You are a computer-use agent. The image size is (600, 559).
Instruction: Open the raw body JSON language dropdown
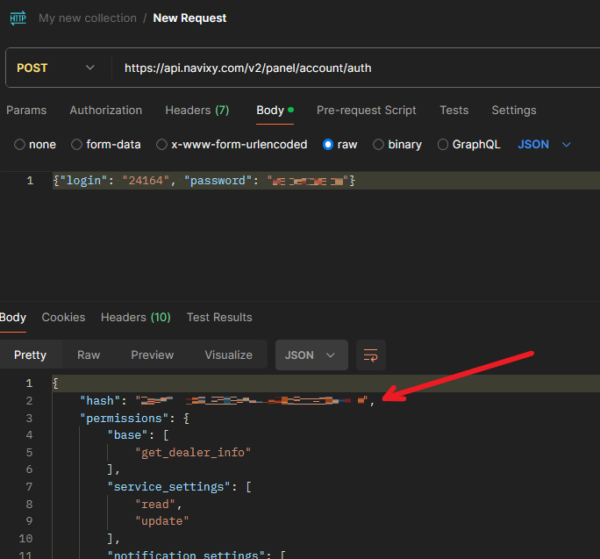[544, 145]
